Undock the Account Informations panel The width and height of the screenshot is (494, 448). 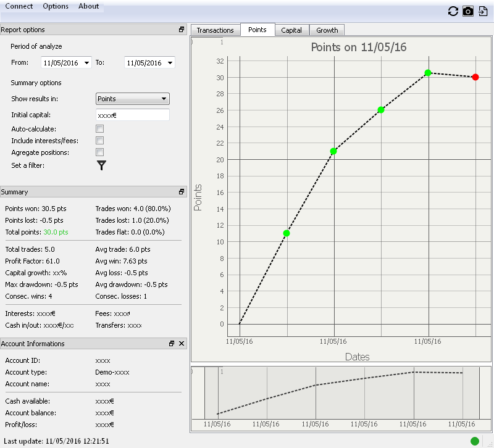coord(172,344)
